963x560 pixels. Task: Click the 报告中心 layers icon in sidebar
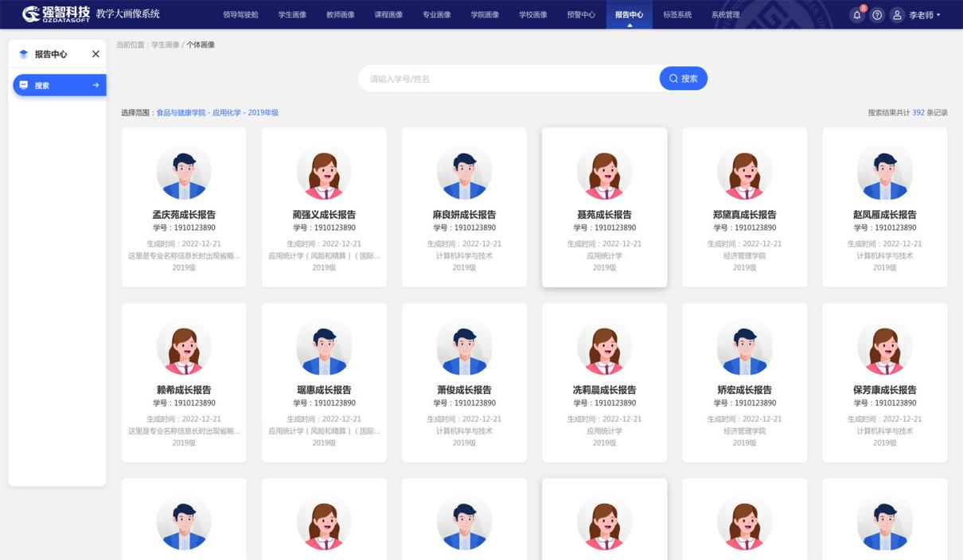23,54
